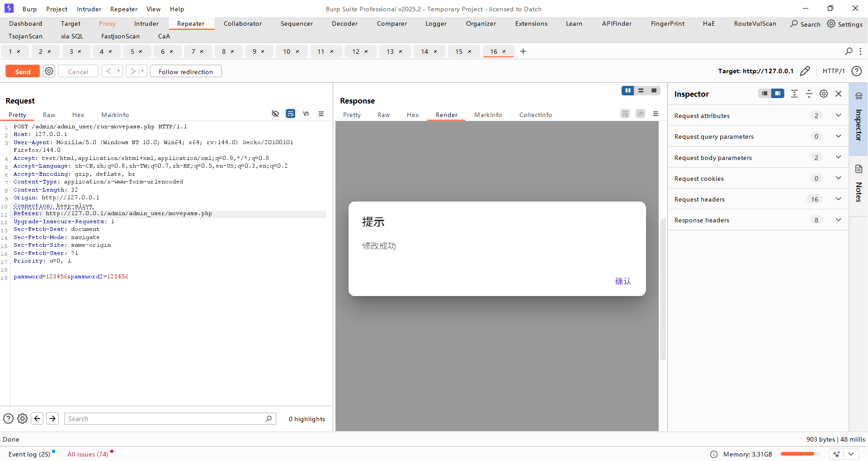
Task: Toggle show newline characters in Request panel
Action: [306, 114]
